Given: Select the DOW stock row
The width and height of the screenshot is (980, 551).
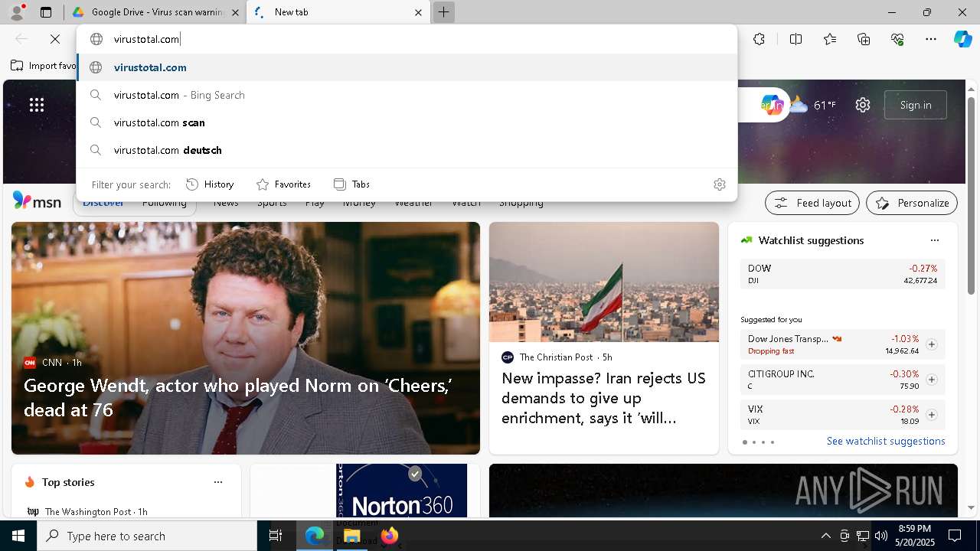Looking at the screenshot, I should [842, 274].
